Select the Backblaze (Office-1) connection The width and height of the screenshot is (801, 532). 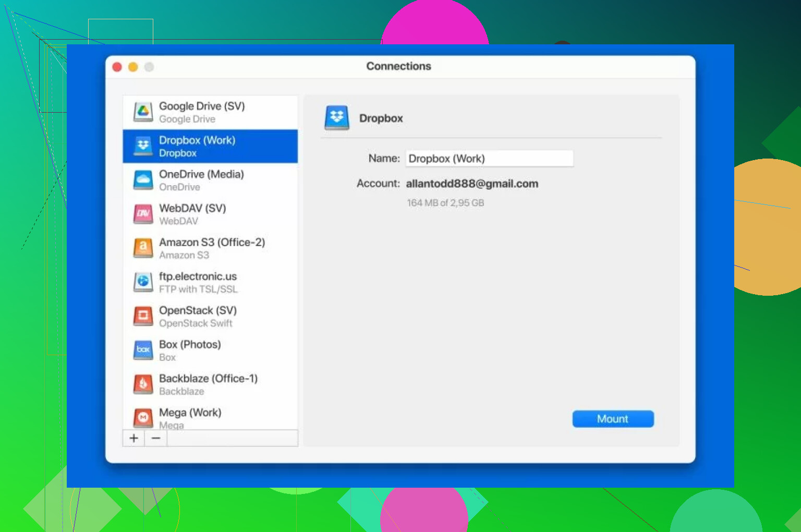pyautogui.click(x=210, y=384)
